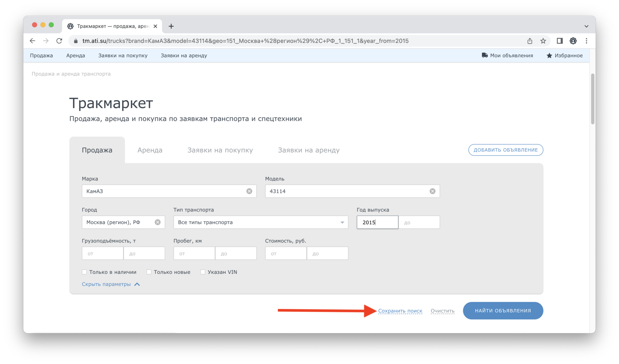The image size is (619, 364).
Task: Go back with browser back arrow
Action: pos(32,41)
